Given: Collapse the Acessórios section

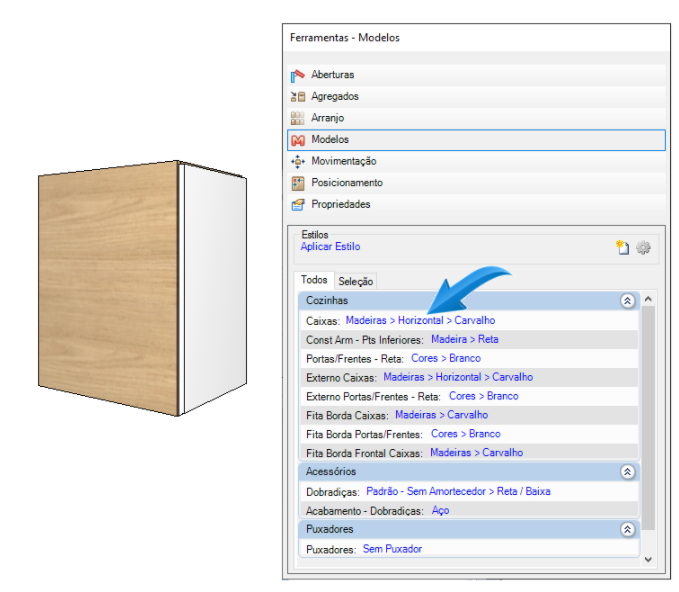Looking at the screenshot, I should pyautogui.click(x=627, y=471).
